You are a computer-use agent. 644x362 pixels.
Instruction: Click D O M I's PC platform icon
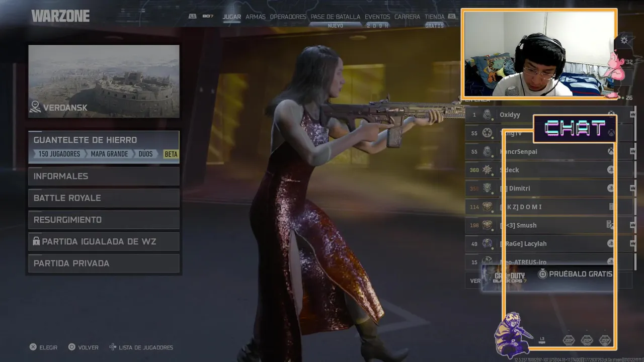point(611,207)
